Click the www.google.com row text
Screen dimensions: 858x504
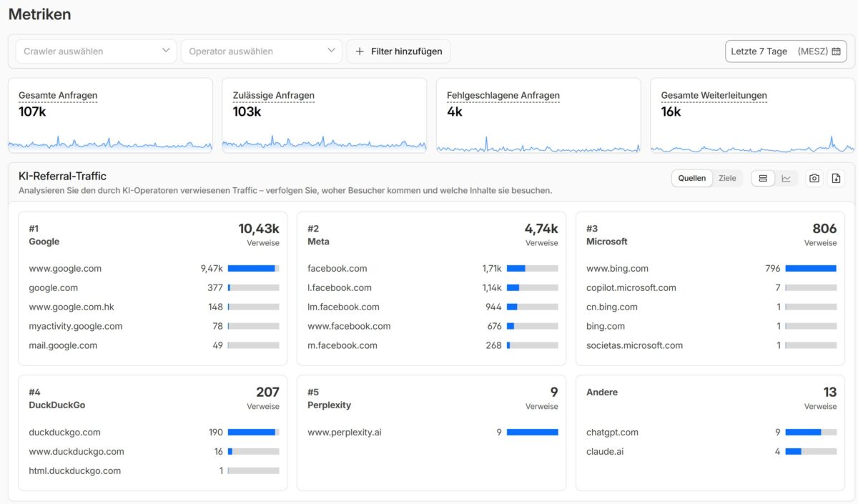click(x=65, y=269)
